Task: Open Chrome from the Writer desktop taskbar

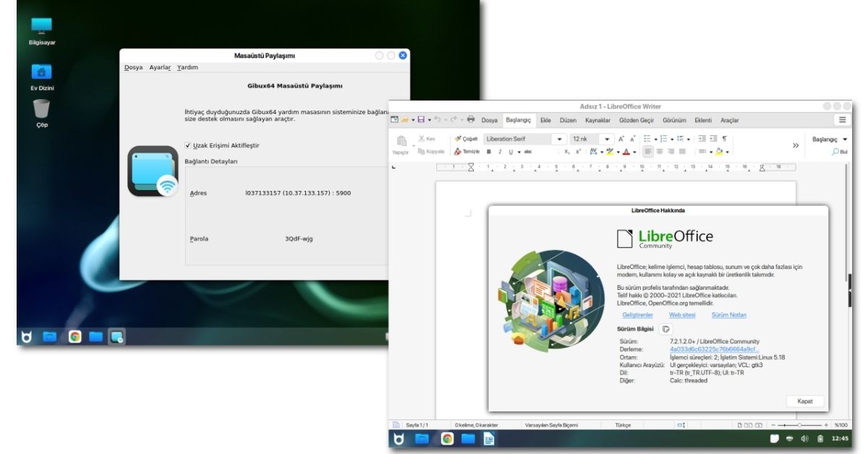Action: pos(447,439)
